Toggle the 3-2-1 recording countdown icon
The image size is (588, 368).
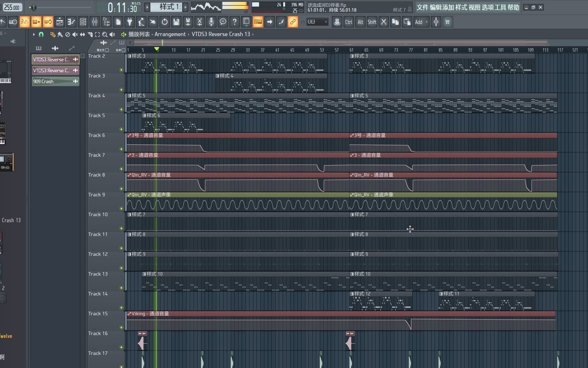tap(24, 22)
